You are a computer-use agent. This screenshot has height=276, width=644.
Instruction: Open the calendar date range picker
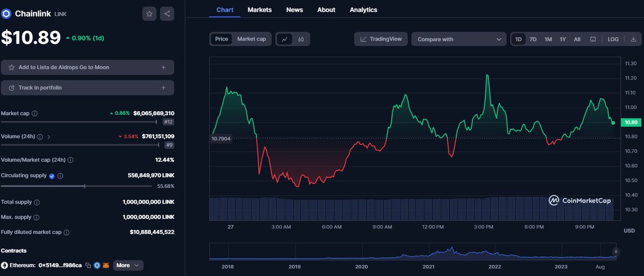coord(593,39)
